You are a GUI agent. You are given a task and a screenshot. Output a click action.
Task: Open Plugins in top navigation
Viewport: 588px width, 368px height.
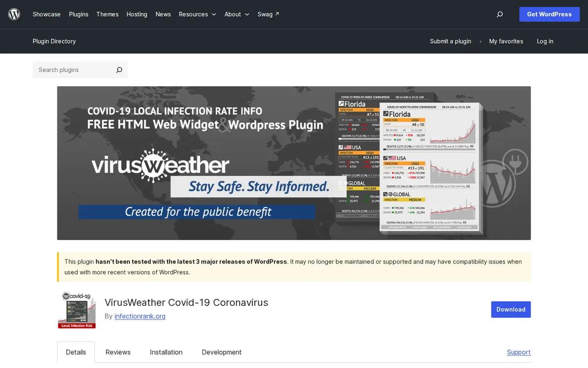pos(78,14)
